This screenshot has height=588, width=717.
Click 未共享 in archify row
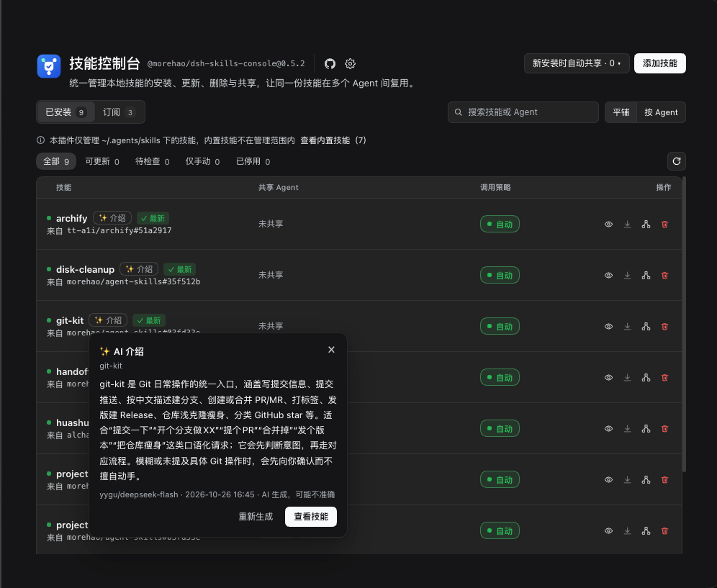[271, 224]
